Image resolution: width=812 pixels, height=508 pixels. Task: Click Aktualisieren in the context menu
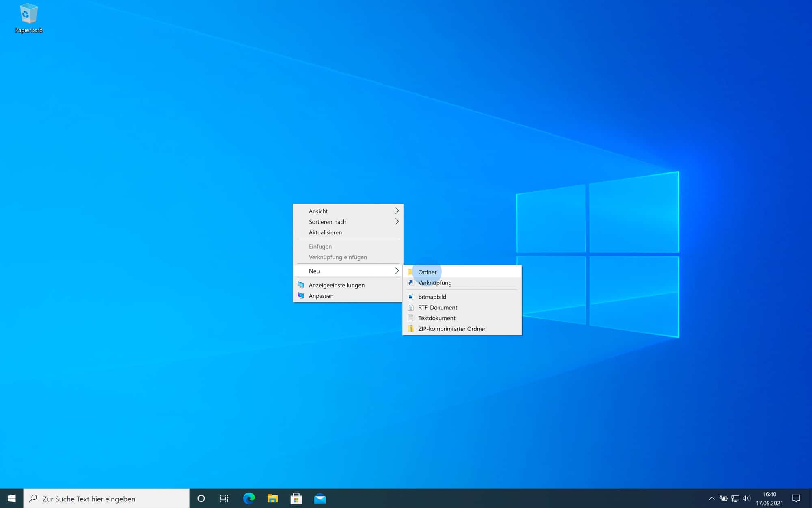pos(325,232)
